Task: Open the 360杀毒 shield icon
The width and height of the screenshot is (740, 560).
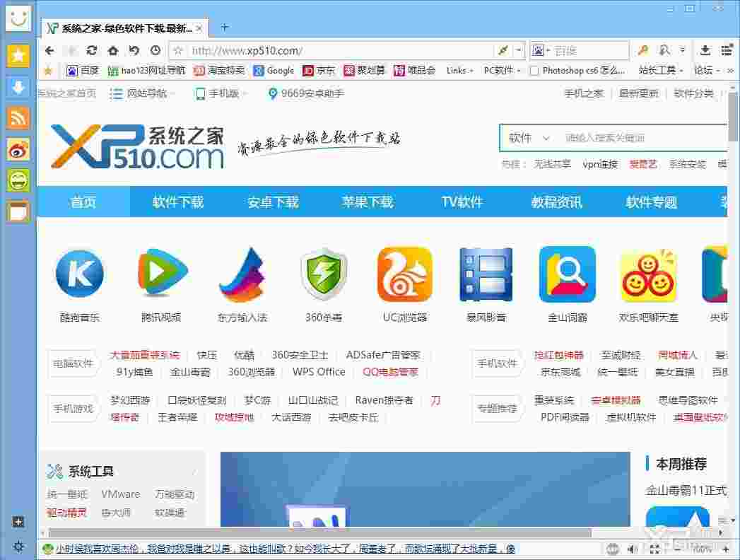Action: (x=324, y=274)
